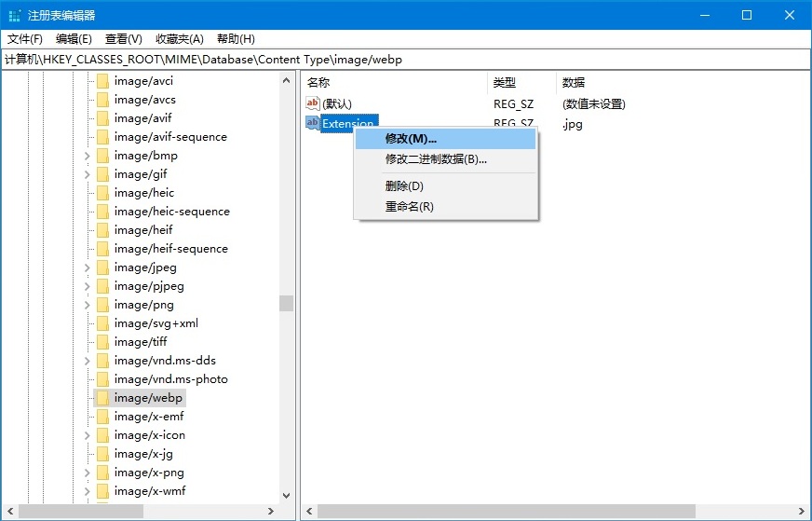812x521 pixels.
Task: Click the image/avcs folder icon
Action: coord(102,100)
